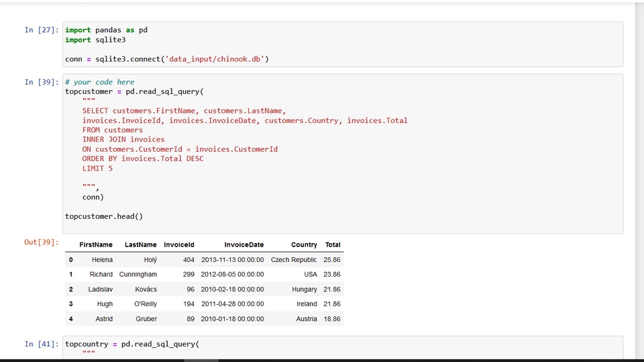Click the FirstName column header

(96, 244)
